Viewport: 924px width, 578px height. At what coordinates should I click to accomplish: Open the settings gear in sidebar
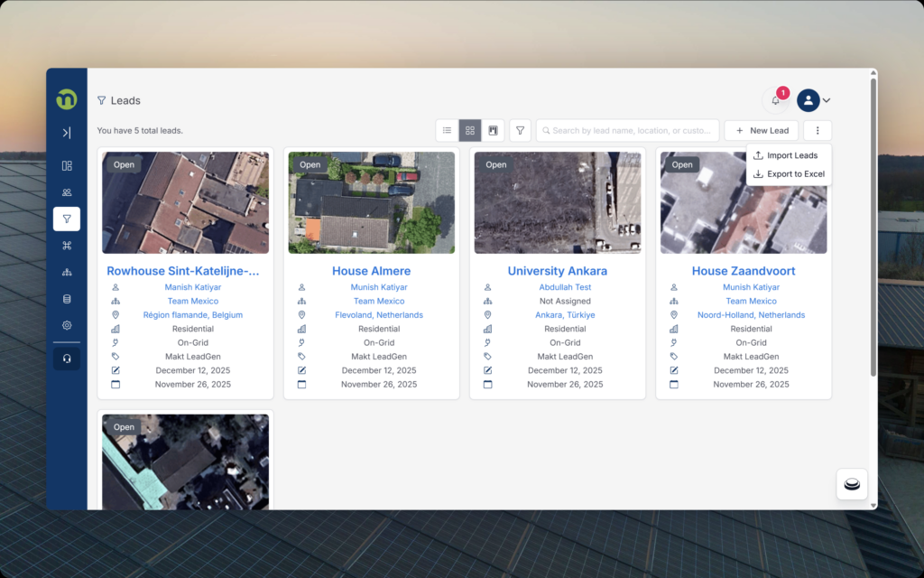67,325
